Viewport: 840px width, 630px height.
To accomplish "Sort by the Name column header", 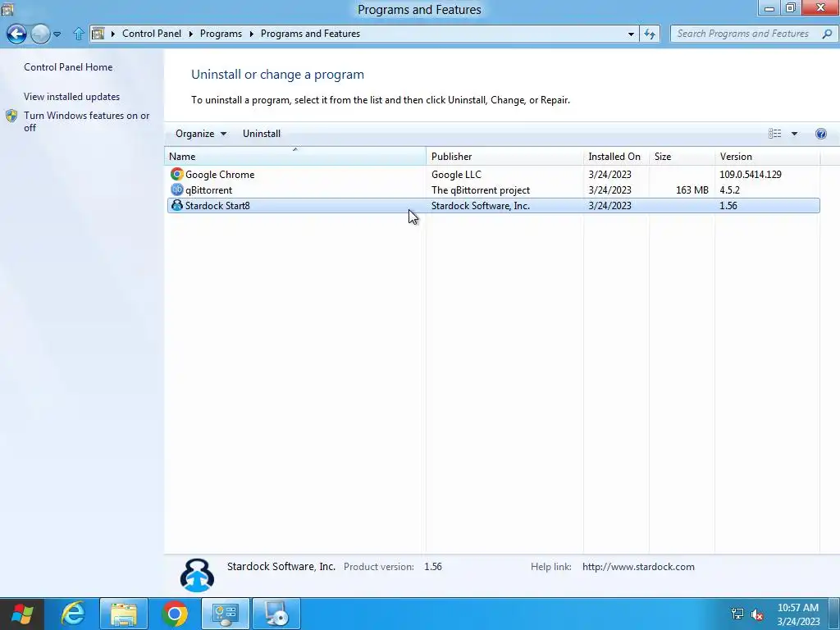I will click(x=295, y=157).
